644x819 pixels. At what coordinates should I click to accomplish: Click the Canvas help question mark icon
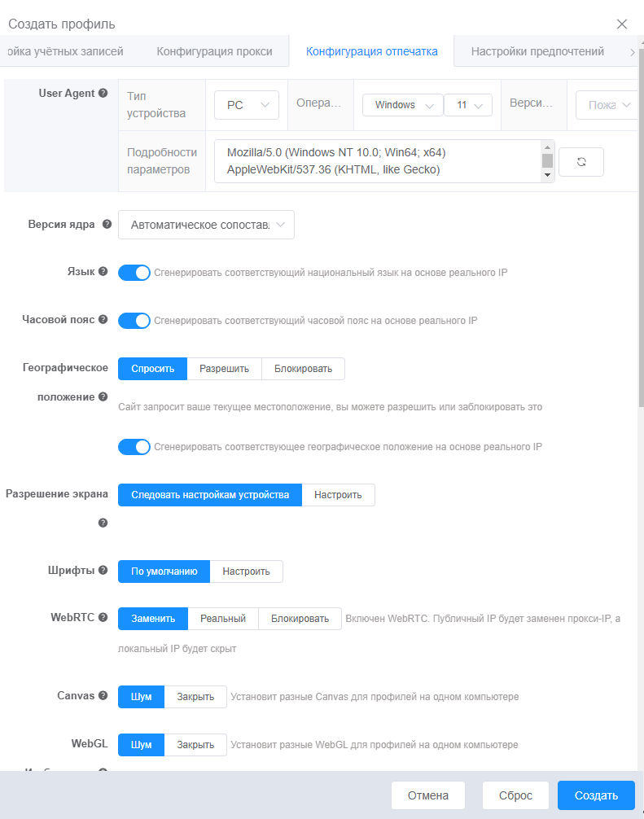103,696
